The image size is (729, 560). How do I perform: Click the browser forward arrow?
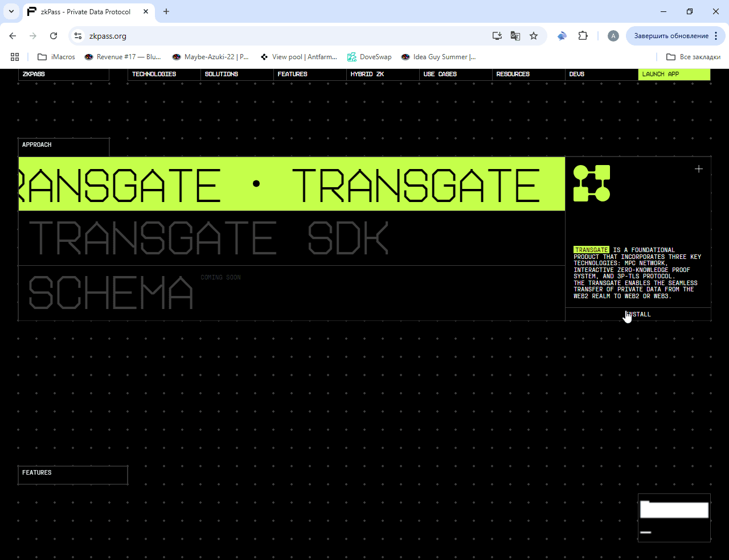pos(33,36)
